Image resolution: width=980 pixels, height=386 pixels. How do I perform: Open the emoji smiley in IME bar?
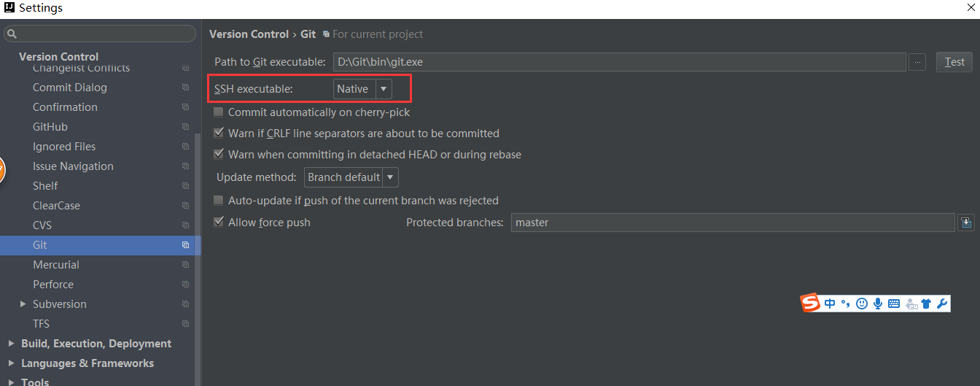tap(862, 304)
